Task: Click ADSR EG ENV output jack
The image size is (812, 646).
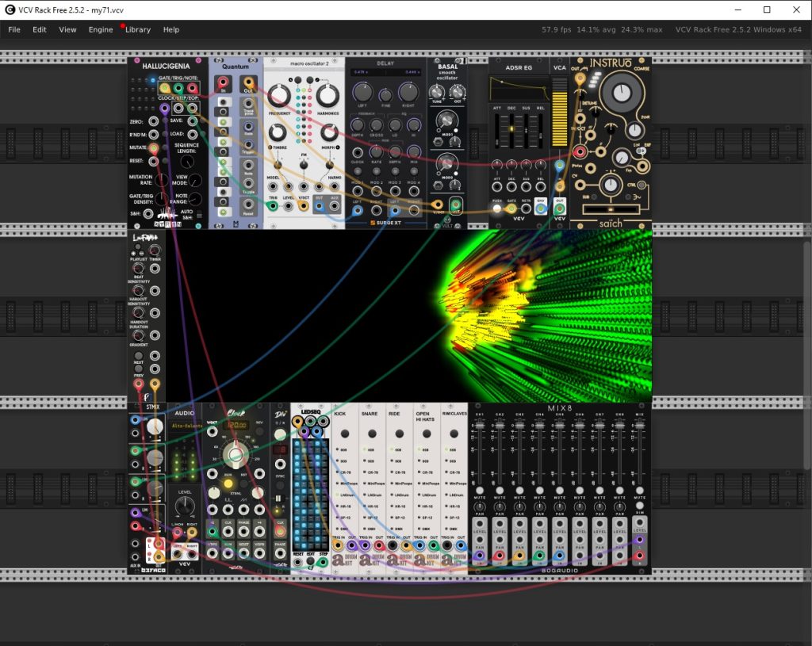Action: (541, 208)
